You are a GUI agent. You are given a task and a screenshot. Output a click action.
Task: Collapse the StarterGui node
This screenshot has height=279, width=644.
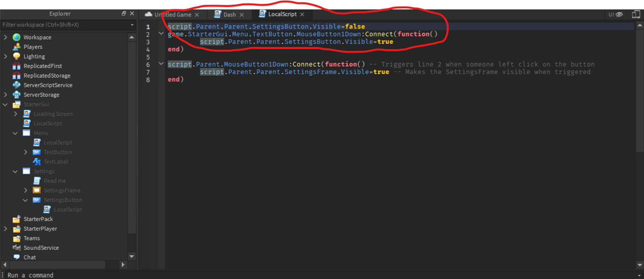click(x=6, y=105)
